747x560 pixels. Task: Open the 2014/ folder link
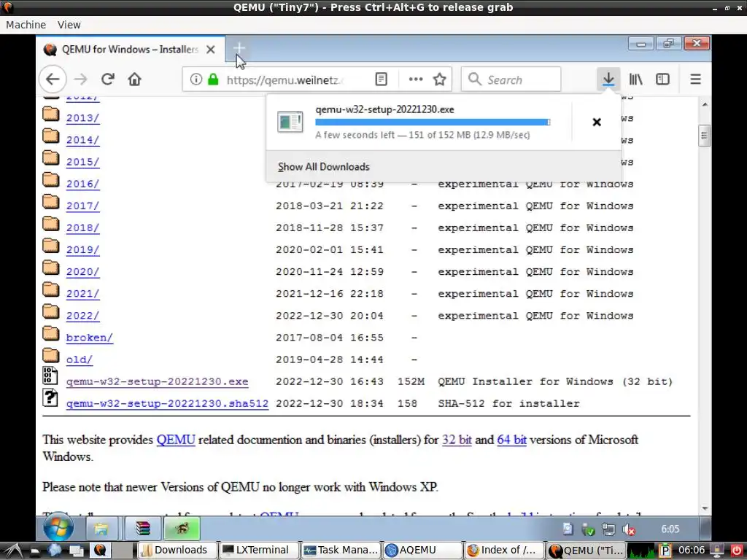[82, 140]
